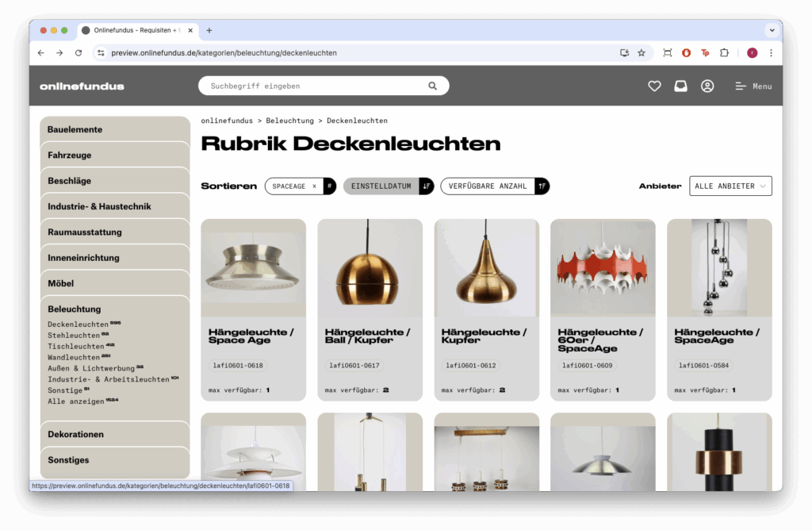Open a new browser tab

tap(209, 31)
